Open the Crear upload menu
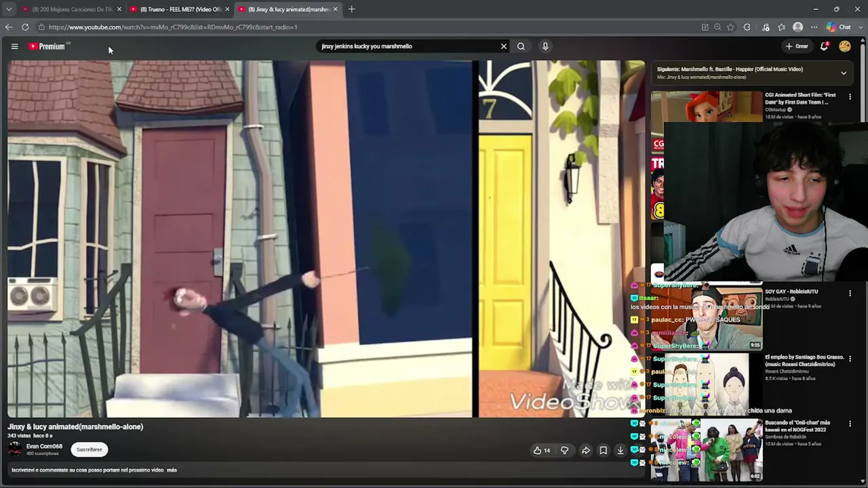This screenshot has height=488, width=868. coord(797,46)
